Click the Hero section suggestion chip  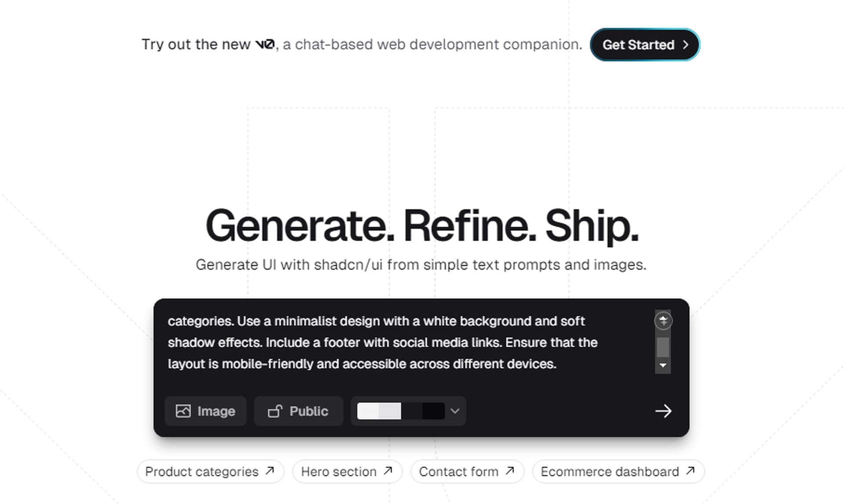coord(347,471)
